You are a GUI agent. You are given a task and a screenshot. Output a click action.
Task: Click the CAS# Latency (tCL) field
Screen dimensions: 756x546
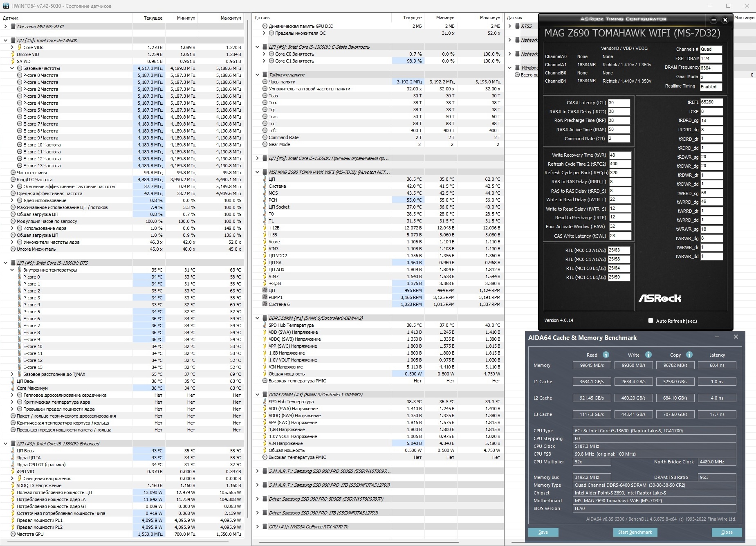(619, 103)
